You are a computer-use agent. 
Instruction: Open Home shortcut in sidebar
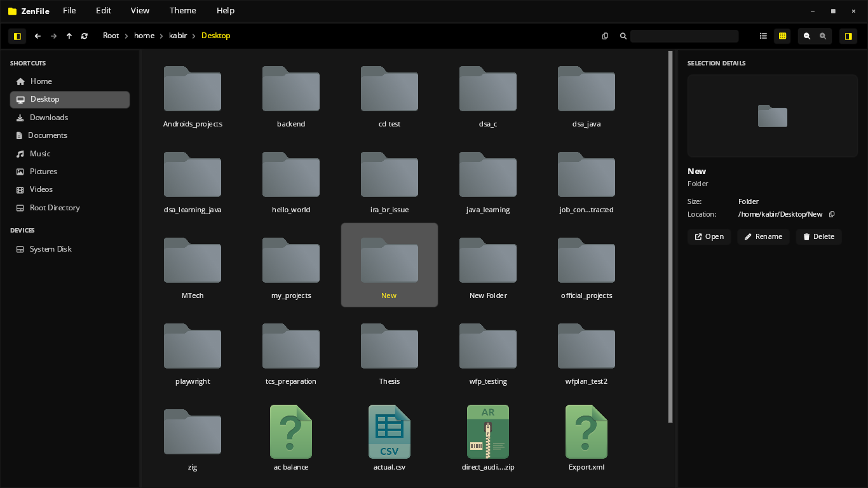click(70, 81)
